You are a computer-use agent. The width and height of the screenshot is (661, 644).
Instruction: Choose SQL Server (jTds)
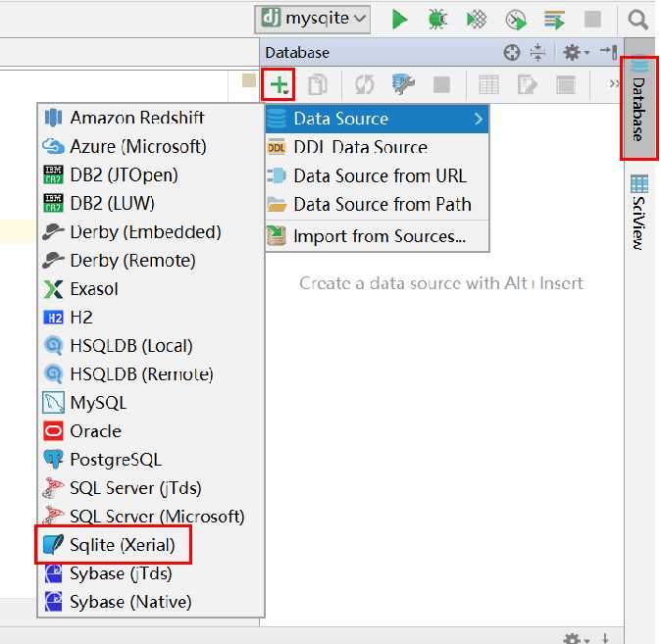pyautogui.click(x=150, y=488)
